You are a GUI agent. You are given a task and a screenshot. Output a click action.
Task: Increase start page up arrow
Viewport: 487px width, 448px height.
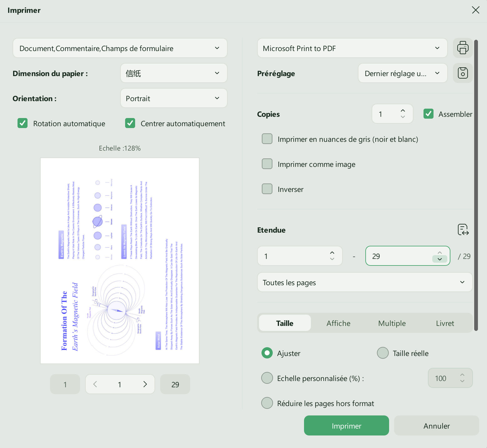coord(332,253)
